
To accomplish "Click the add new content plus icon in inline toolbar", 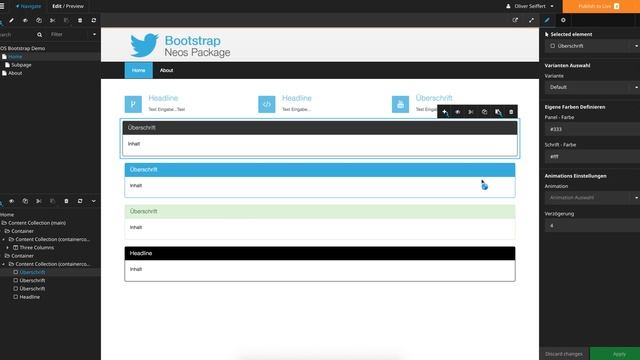I will [444, 112].
